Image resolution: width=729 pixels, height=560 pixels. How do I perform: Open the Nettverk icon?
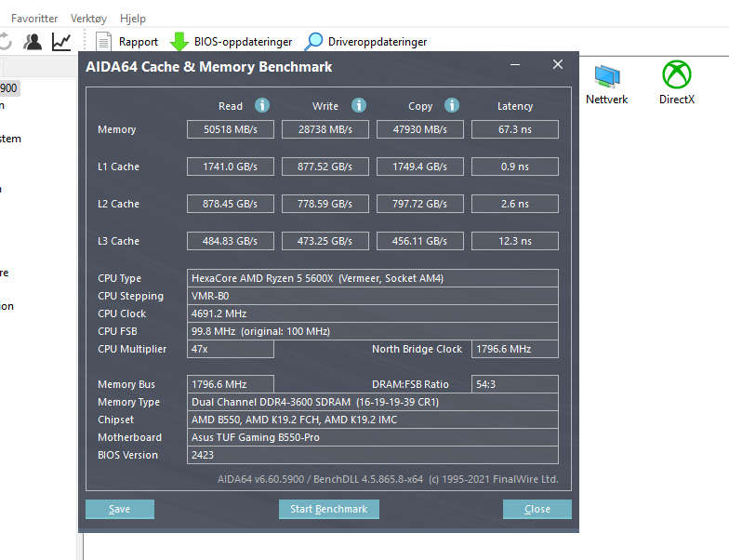click(606, 84)
